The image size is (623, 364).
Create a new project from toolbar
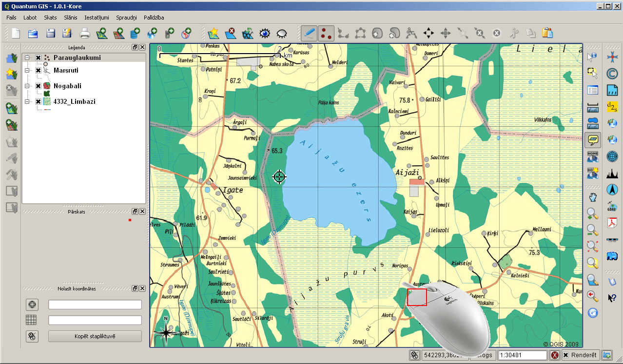click(x=17, y=33)
